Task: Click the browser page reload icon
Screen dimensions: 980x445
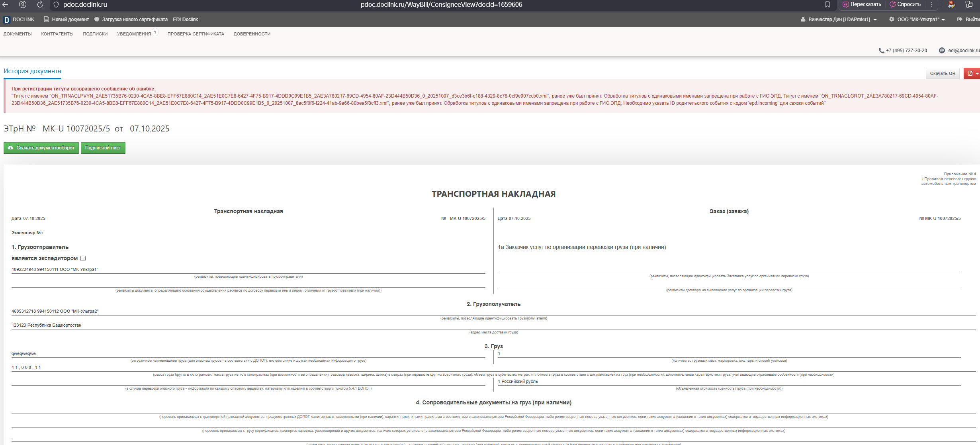Action: [40, 4]
